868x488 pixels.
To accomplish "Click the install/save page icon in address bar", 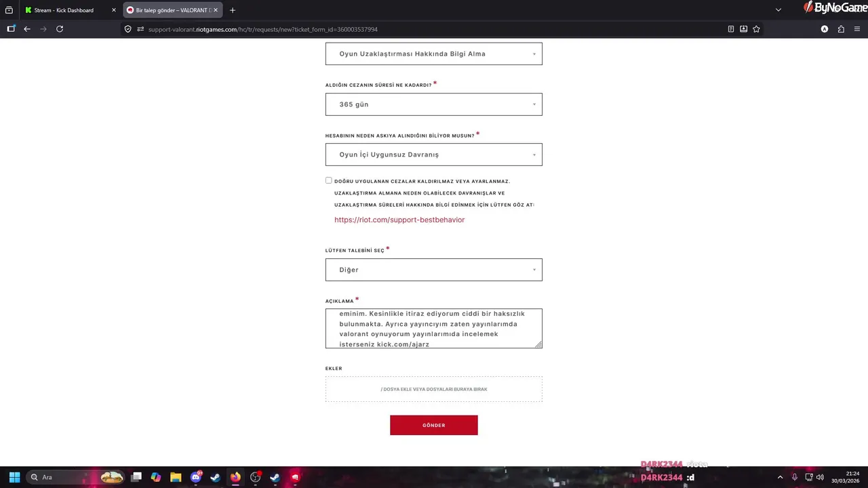I will coord(744,29).
